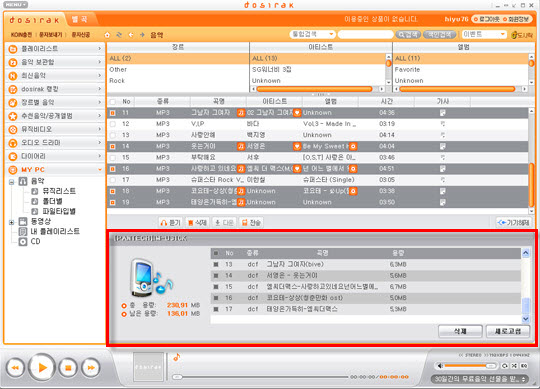Click the 장르별 음악 sidebar icon
This screenshot has width=540, height=389.
pos(13,102)
